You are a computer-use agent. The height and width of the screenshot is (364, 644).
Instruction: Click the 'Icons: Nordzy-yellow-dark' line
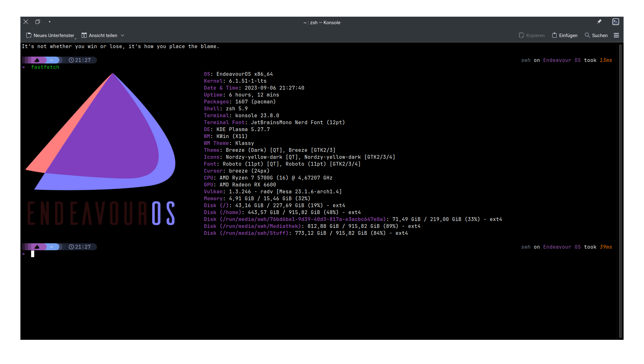pyautogui.click(x=300, y=157)
